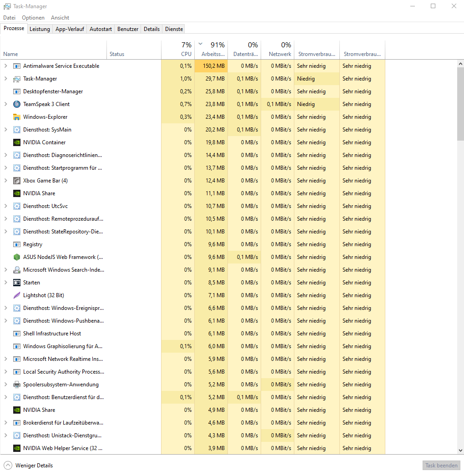Click the vertical scrollbar thumb
The width and height of the screenshot is (464, 476).
click(461, 104)
